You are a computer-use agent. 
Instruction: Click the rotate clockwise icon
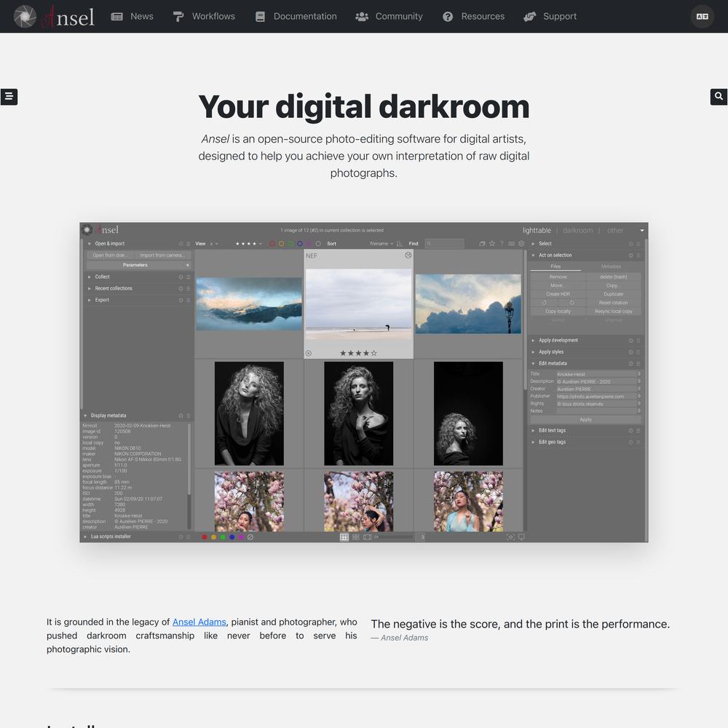point(572,303)
